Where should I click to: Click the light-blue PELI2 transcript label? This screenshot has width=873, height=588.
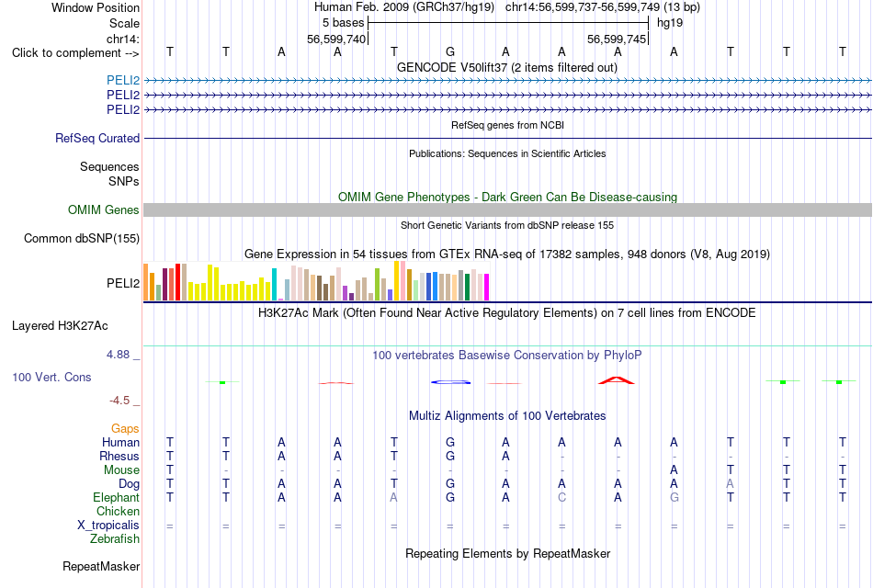123,81
